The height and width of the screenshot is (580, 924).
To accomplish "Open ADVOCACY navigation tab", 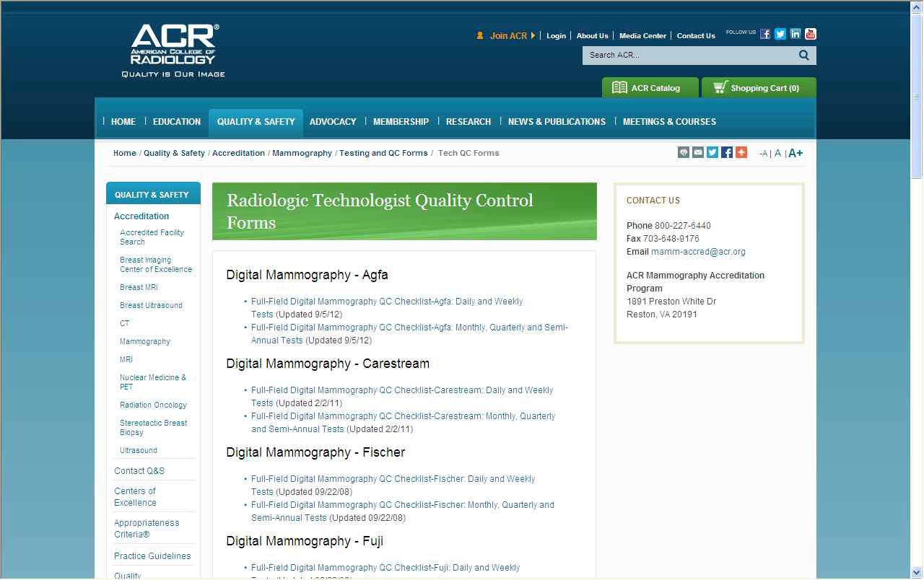I will tap(333, 122).
